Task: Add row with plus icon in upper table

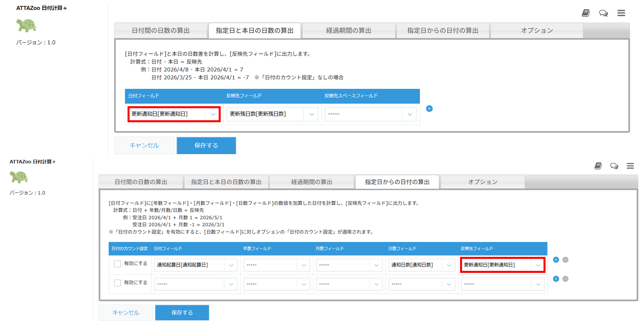Action: (429, 109)
